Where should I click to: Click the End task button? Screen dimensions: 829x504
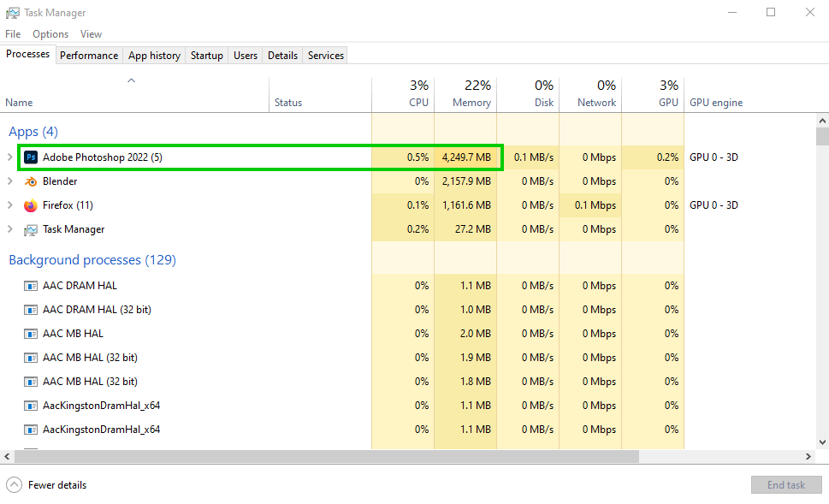[x=785, y=485]
